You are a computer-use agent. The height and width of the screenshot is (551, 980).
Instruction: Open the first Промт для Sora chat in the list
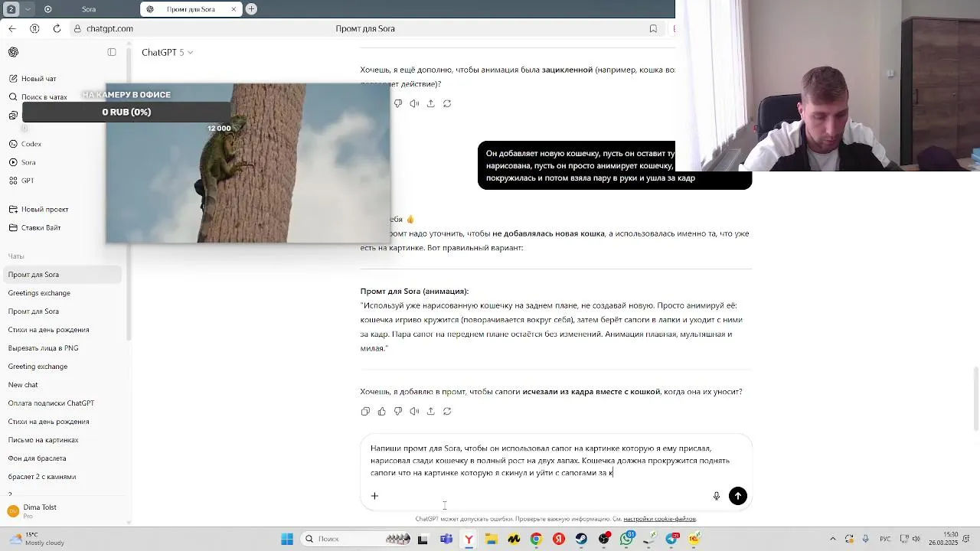point(61,275)
